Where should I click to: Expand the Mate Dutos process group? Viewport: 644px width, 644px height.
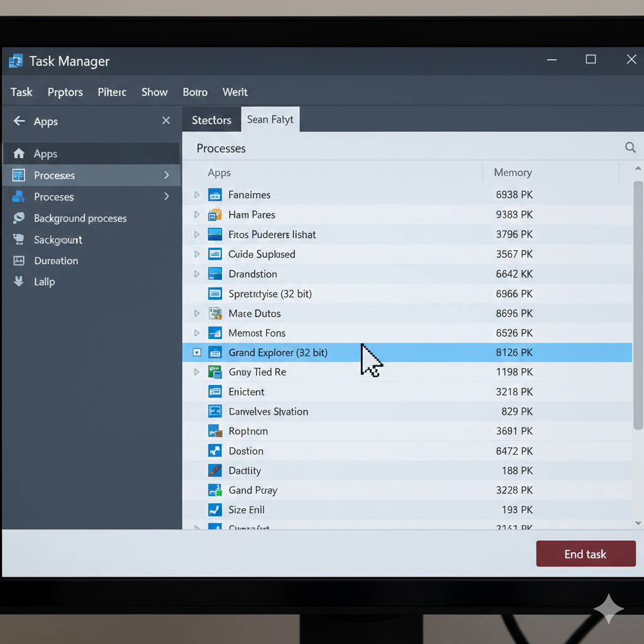click(x=197, y=313)
